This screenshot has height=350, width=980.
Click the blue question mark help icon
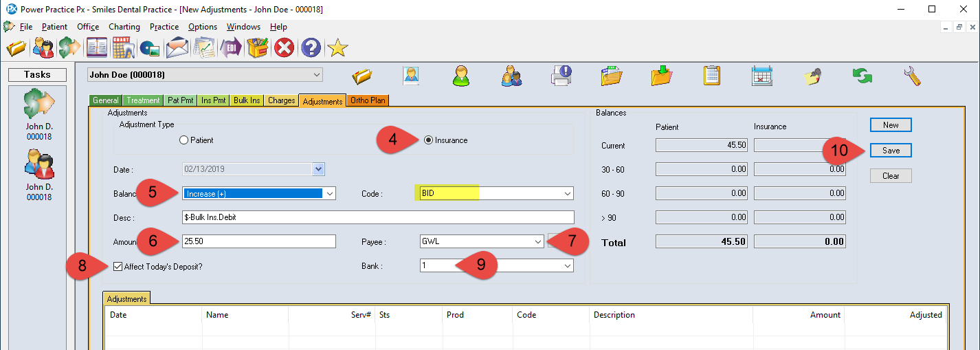click(311, 47)
